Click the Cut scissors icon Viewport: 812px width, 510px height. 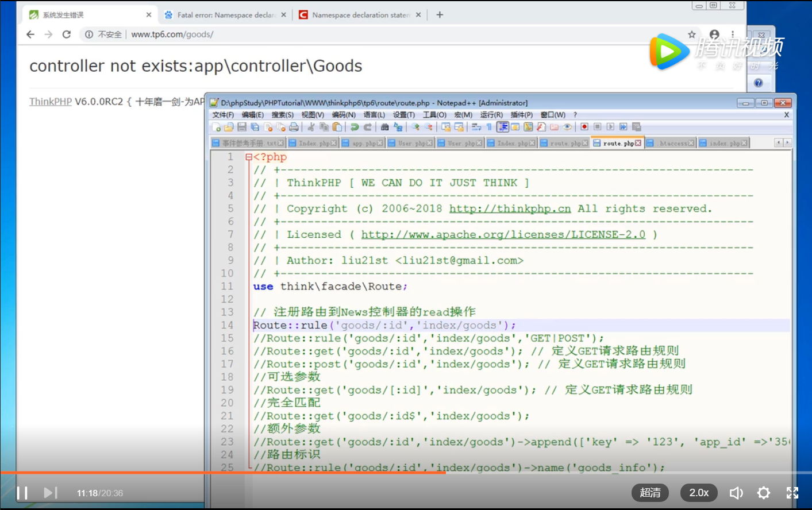tap(311, 127)
